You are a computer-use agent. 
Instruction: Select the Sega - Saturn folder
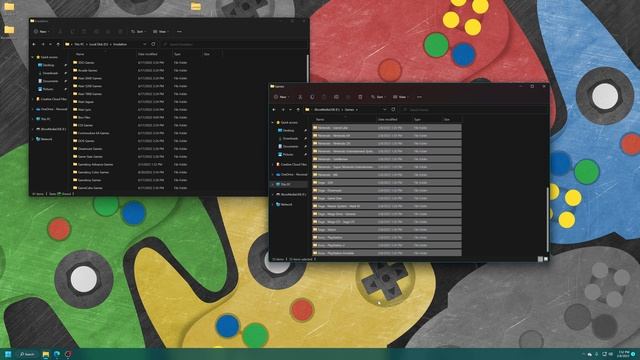pyautogui.click(x=387, y=229)
